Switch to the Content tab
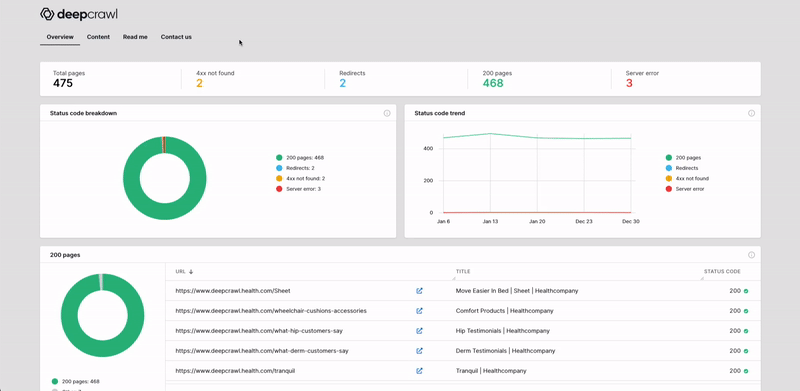The height and width of the screenshot is (391, 800). pos(98,37)
